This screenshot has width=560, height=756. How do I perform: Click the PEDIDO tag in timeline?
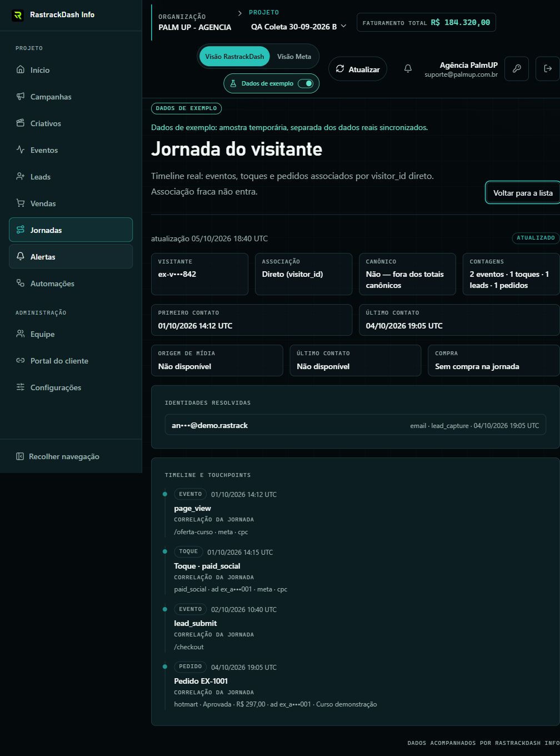tap(190, 667)
